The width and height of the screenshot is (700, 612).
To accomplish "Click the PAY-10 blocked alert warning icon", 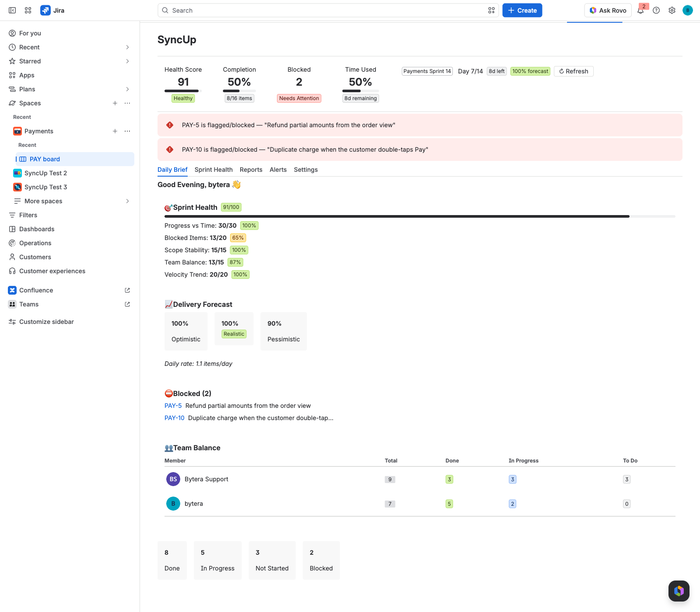I will click(x=170, y=150).
